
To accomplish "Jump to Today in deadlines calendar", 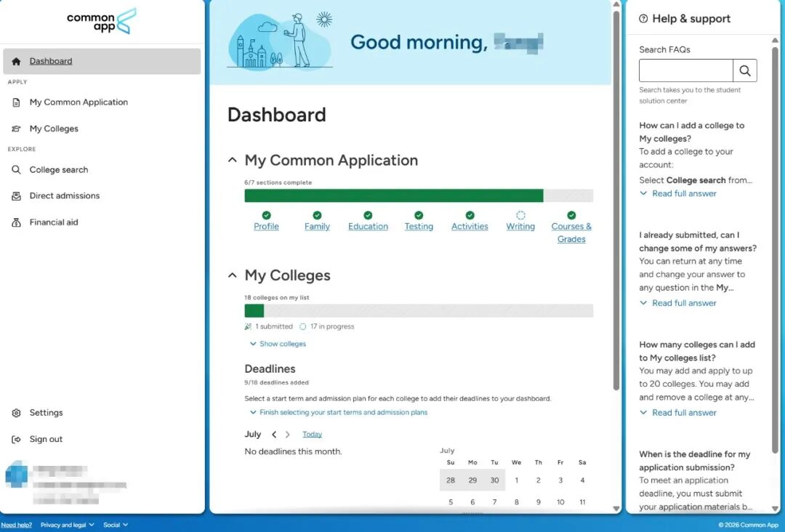I will pos(312,435).
